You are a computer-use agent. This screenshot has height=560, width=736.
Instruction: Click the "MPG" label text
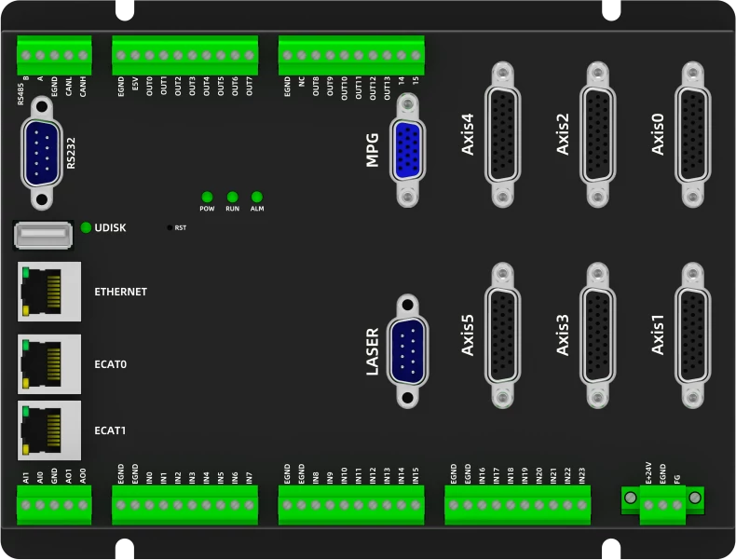coord(373,150)
